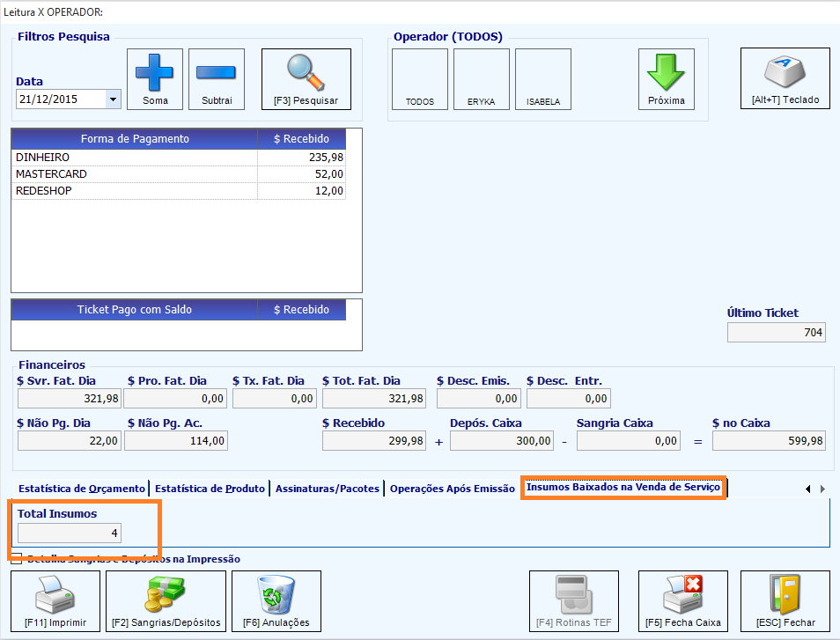Click the DINHEIRO payment row

coord(179,158)
